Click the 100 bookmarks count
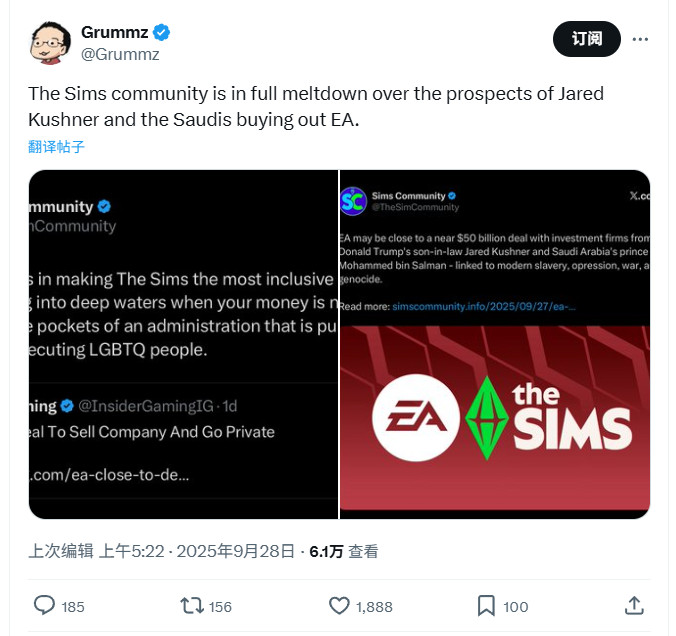Screen dimensions: 676x636 515,606
